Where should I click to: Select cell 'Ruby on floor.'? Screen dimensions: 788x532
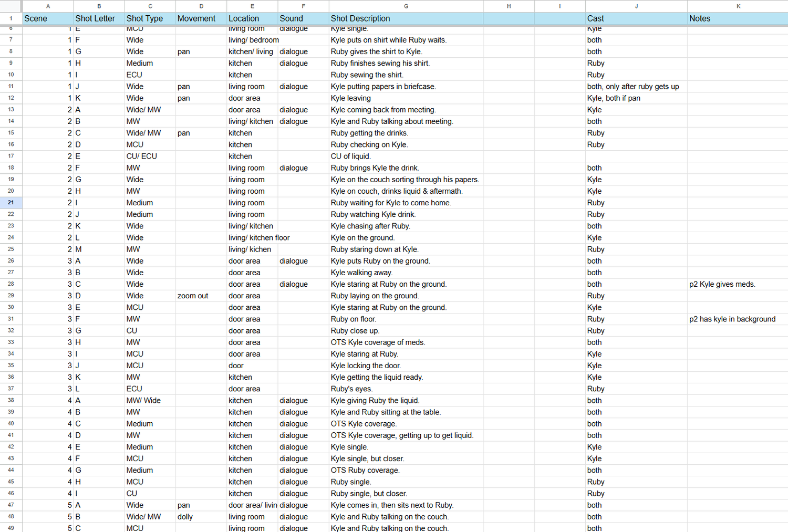click(406, 319)
